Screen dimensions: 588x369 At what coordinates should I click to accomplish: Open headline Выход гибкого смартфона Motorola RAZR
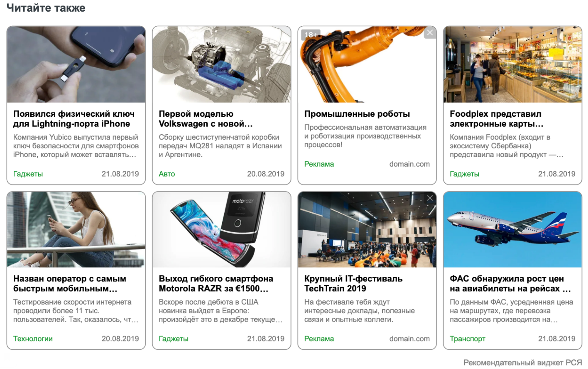click(x=216, y=284)
